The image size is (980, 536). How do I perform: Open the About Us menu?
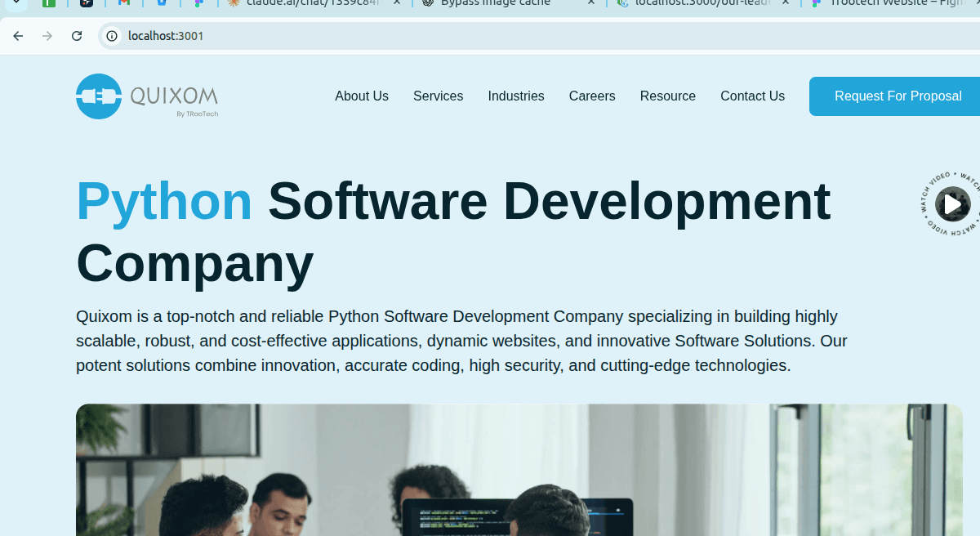point(362,96)
